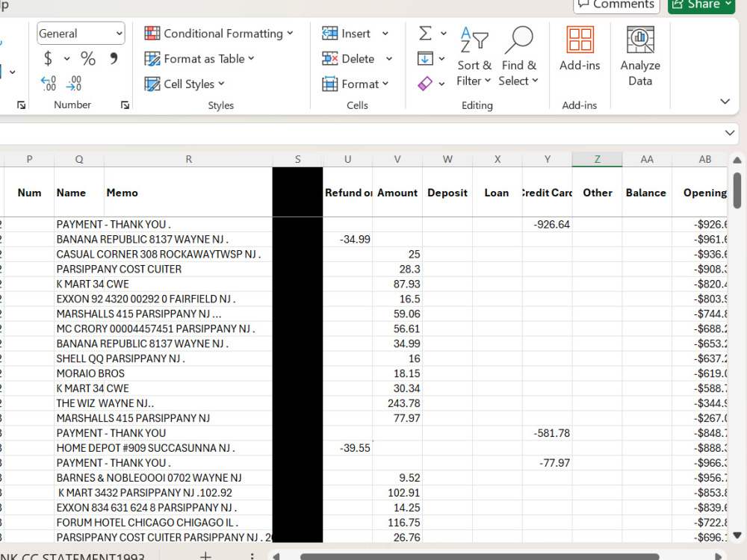Screen dimensions: 747x560
Task: Open the Comments pane
Action: tap(616, 4)
